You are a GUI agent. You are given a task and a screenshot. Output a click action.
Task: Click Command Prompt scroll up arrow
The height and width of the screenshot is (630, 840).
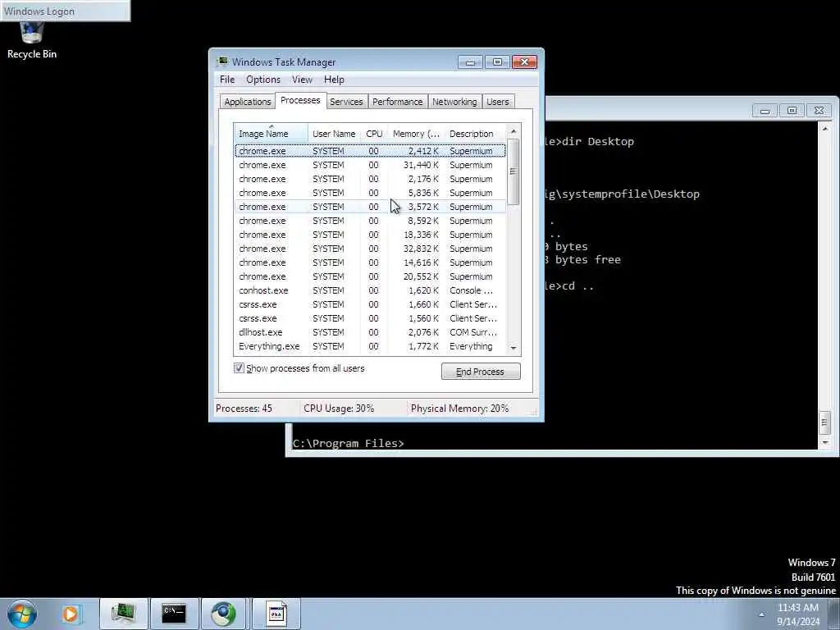pos(825,129)
